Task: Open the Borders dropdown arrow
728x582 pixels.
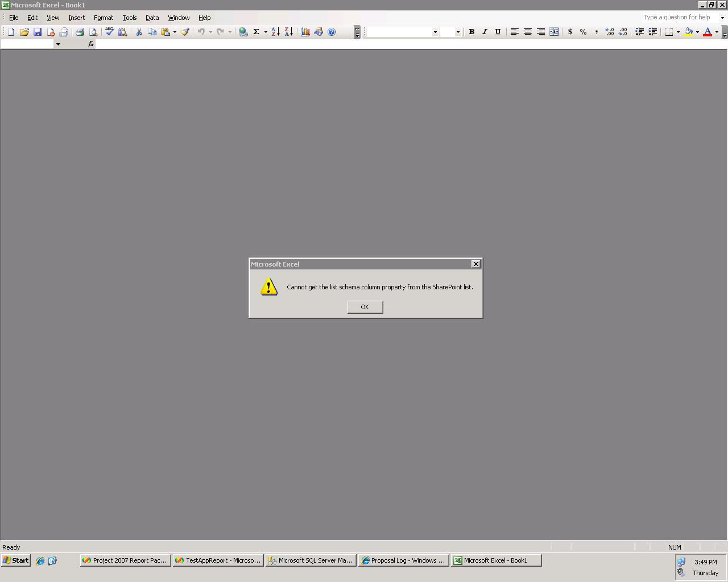Action: point(678,32)
